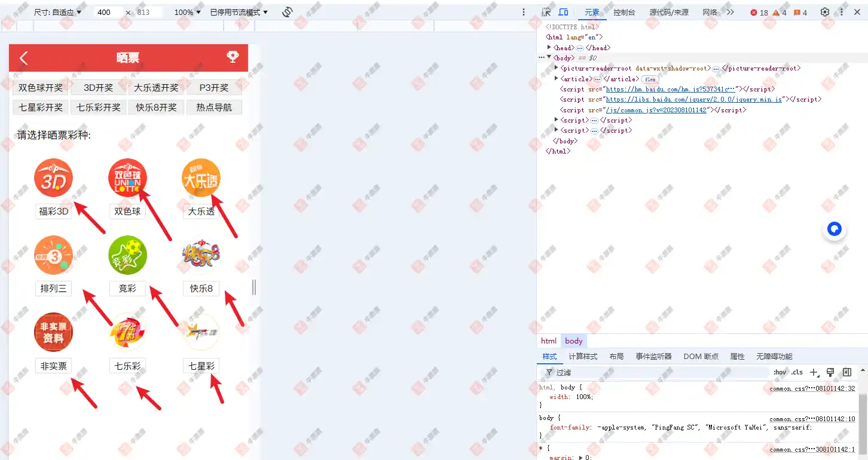Select the 双色球 Union Lotto round icon
Image resolution: width=868 pixels, height=460 pixels.
pyautogui.click(x=127, y=177)
